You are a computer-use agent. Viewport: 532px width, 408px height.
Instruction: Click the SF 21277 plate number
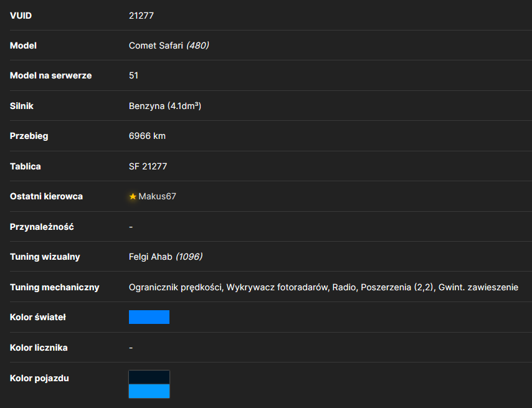tap(148, 166)
